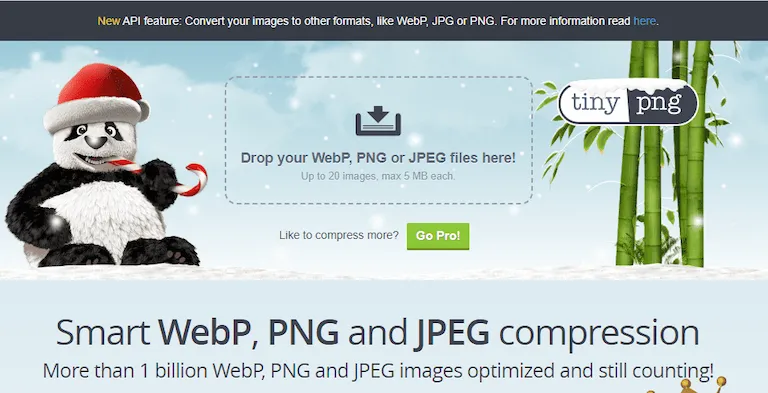Click the 'Smart WebP, PNG and JPEG compression' headline
The image size is (768, 393).
[377, 333]
